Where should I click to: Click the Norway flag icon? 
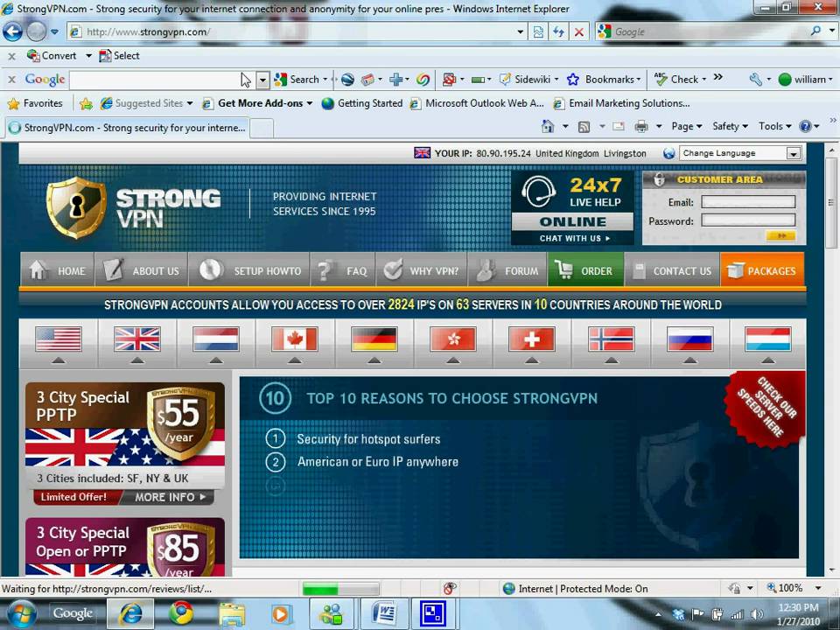(612, 339)
